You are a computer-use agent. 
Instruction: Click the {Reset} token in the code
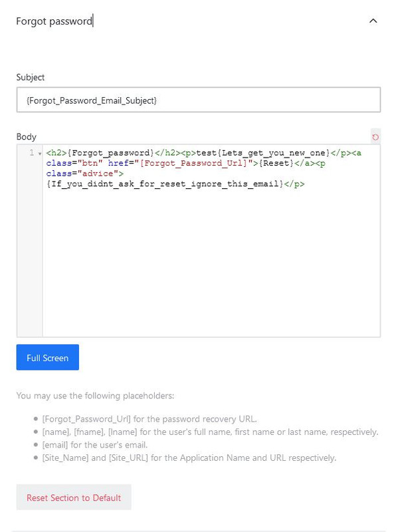coord(276,163)
